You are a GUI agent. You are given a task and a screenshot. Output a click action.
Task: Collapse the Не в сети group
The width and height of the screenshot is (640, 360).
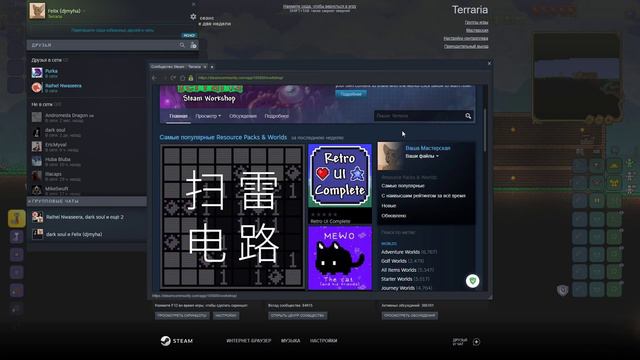[x=42, y=104]
